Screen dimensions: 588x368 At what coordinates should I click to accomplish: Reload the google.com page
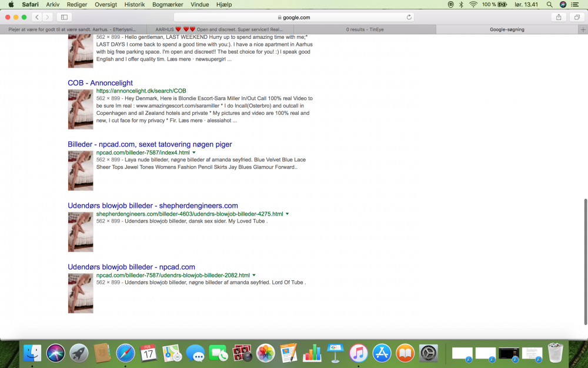[x=409, y=17]
